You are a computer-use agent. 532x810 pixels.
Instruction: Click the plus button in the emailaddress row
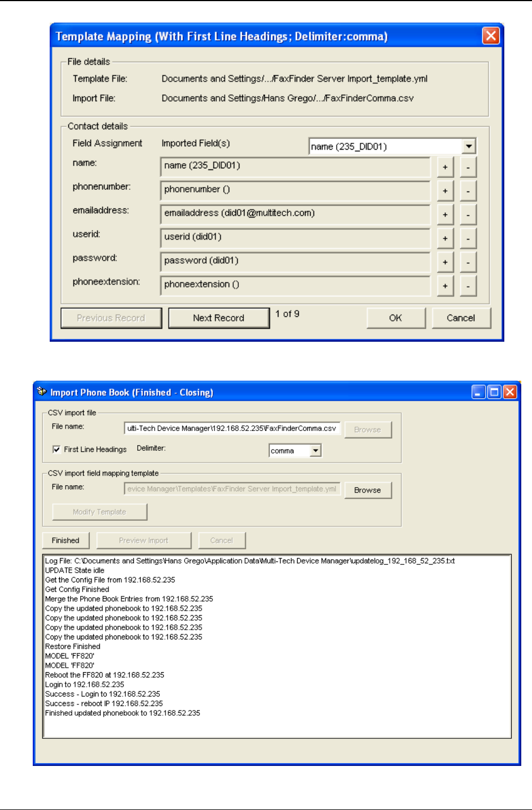point(445,215)
